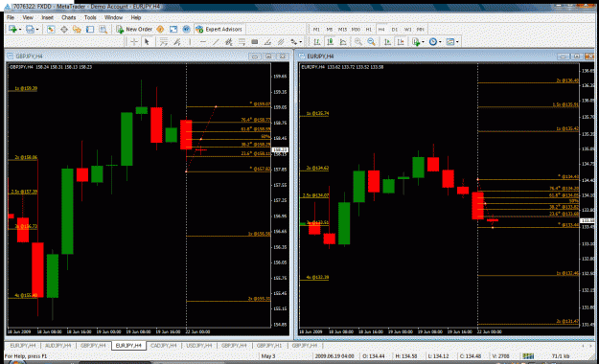Zoom out of the chart
Screen dimensions: 599x364
point(371,41)
